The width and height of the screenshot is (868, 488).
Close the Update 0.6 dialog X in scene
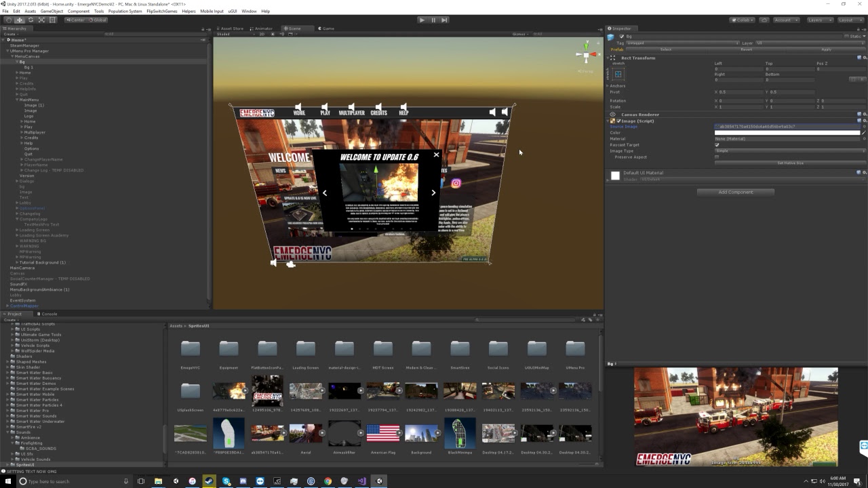436,155
